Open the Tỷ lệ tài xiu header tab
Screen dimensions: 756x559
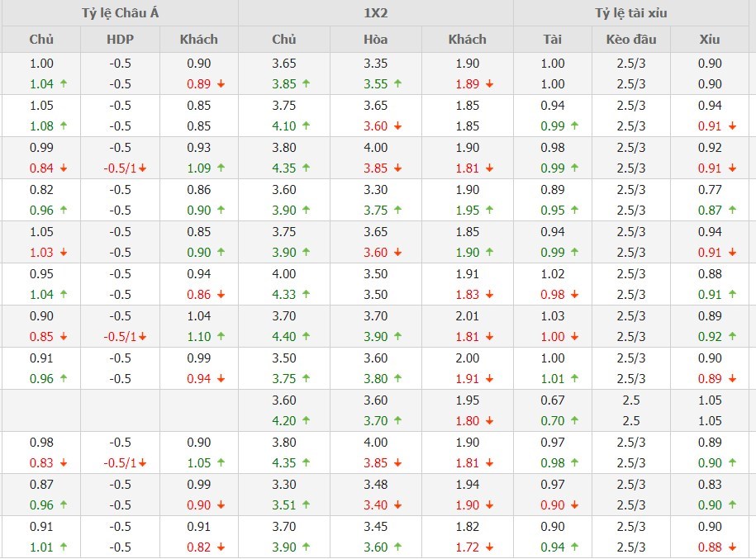pyautogui.click(x=634, y=13)
